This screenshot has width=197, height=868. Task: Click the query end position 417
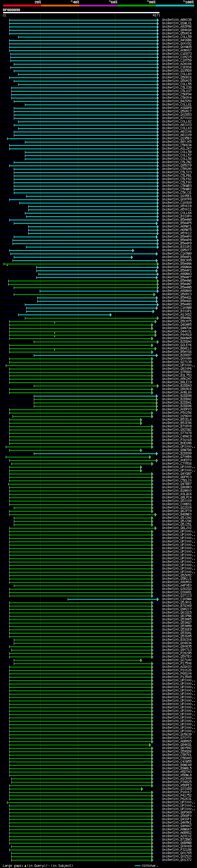point(155,15)
